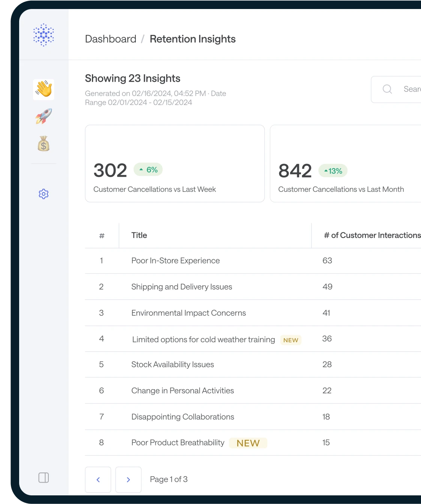Click the 302 cancellations vs last week card

point(175,164)
